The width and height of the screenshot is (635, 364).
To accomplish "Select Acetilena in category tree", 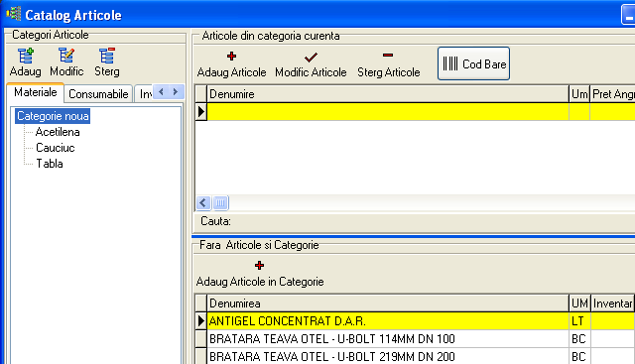I will pyautogui.click(x=58, y=132).
